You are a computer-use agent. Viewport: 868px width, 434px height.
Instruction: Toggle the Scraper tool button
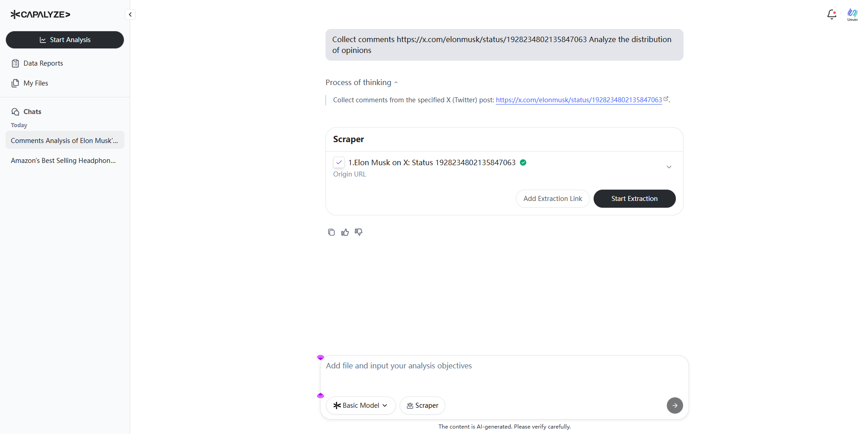(x=422, y=405)
